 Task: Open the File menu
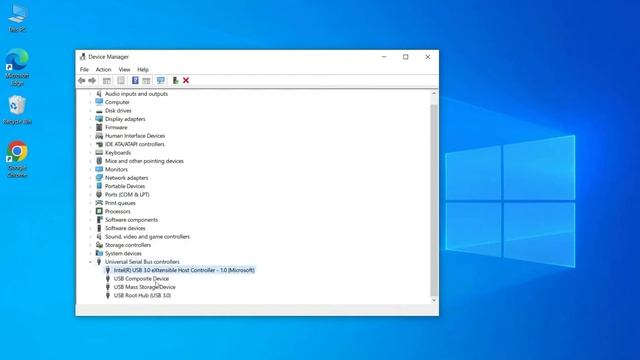click(x=84, y=69)
